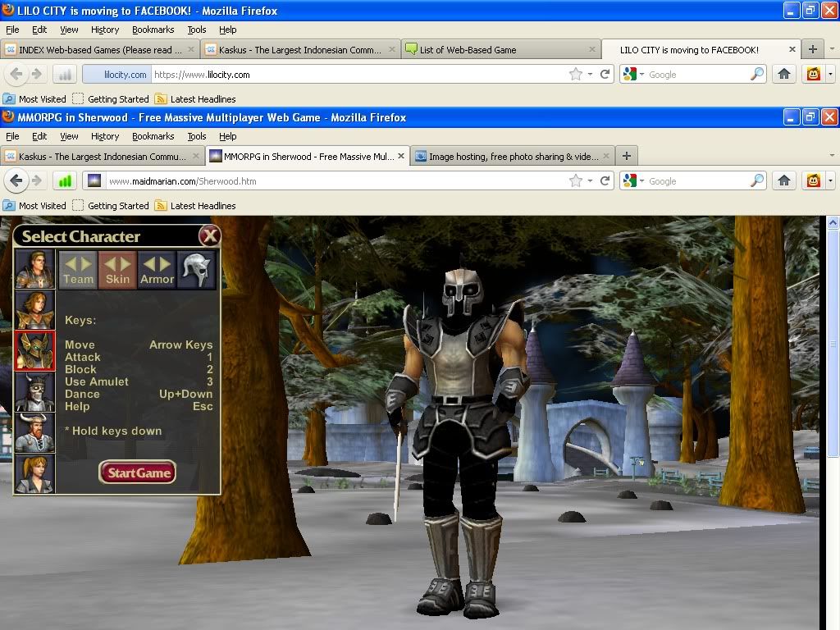Click the Armor arrows button
The image size is (840, 630).
click(x=157, y=270)
